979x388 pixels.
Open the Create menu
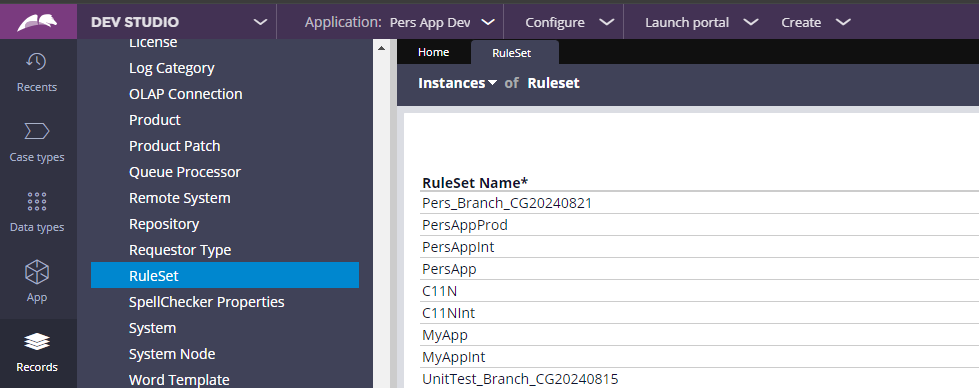pos(815,22)
